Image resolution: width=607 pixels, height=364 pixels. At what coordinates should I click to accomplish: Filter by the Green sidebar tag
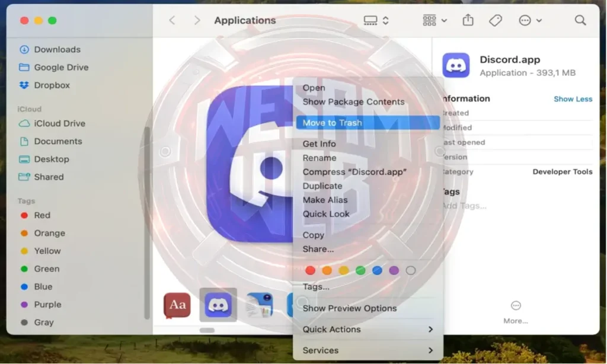click(40, 269)
